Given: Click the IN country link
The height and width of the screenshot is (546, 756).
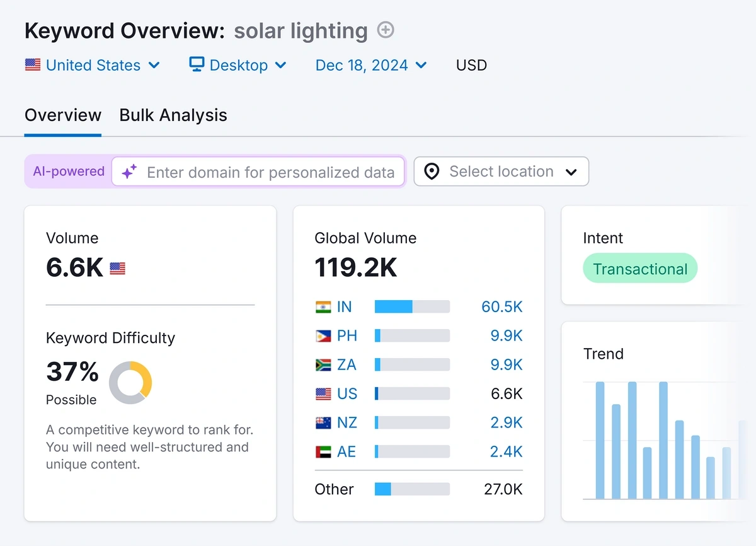Looking at the screenshot, I should [x=345, y=307].
